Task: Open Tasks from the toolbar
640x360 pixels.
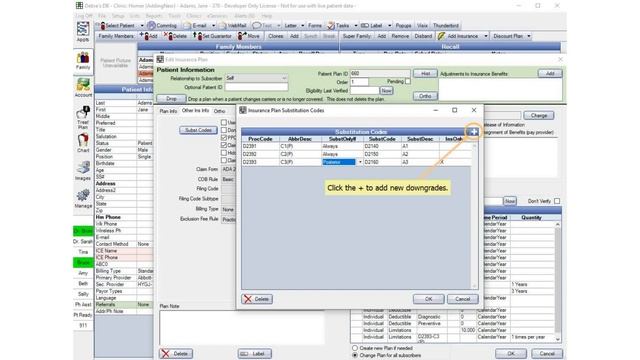Action: point(339,26)
